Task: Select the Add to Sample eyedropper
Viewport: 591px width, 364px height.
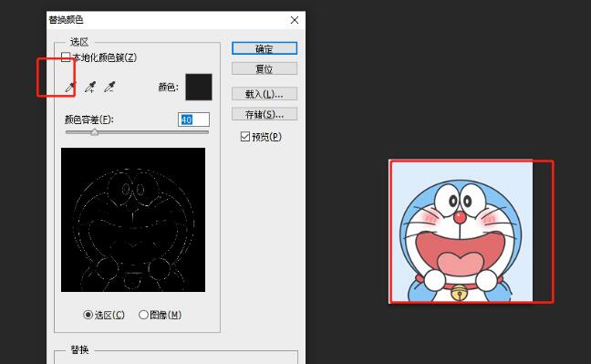Action: 90,88
